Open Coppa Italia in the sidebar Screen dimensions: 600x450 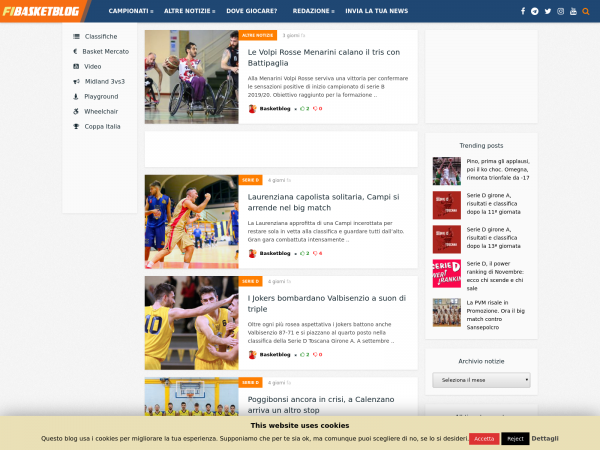(x=101, y=126)
